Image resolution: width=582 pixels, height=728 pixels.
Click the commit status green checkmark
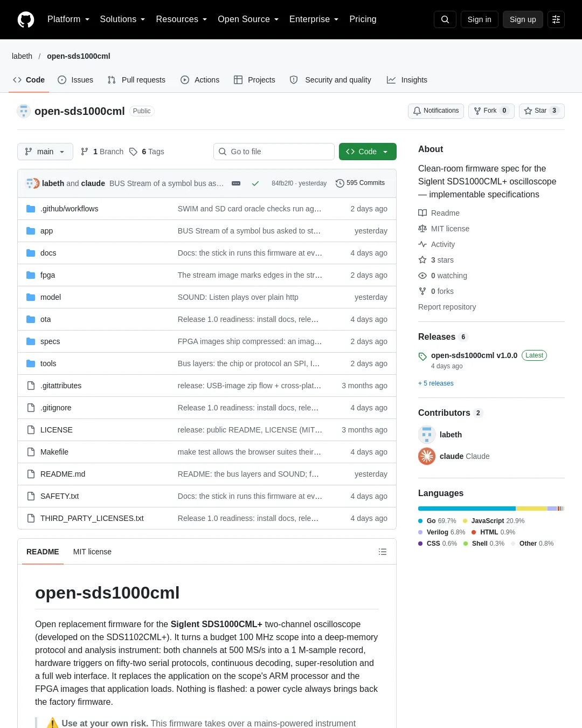click(255, 183)
